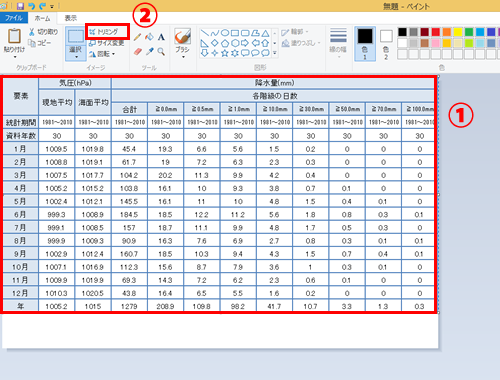Viewport: 500px width, 380px height.
Task: Select the Pencil tool
Action: (137, 37)
